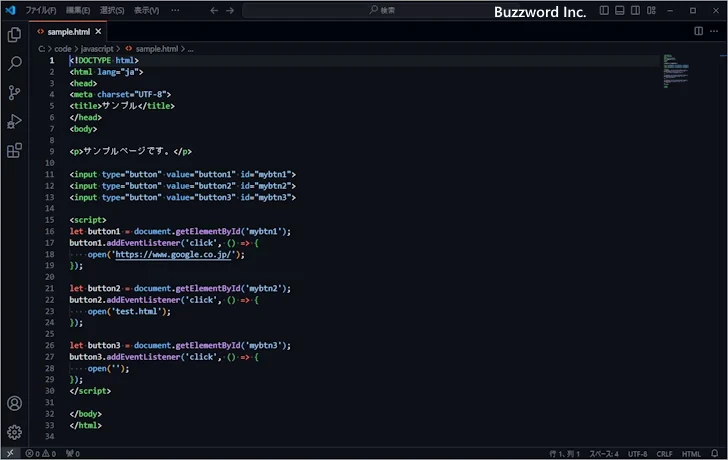Image resolution: width=728 pixels, height=460 pixels.
Task: Open the editor More Actions ellipsis
Action: (x=714, y=31)
